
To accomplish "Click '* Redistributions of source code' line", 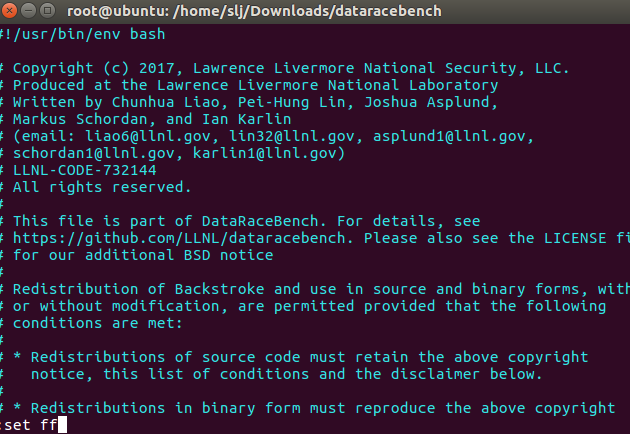I will pyautogui.click(x=295, y=357).
